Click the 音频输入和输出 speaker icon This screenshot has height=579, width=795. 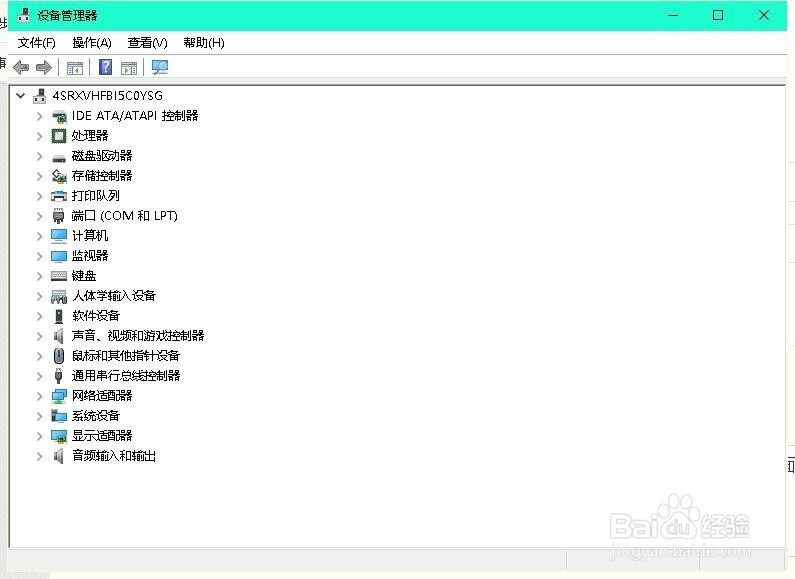59,456
